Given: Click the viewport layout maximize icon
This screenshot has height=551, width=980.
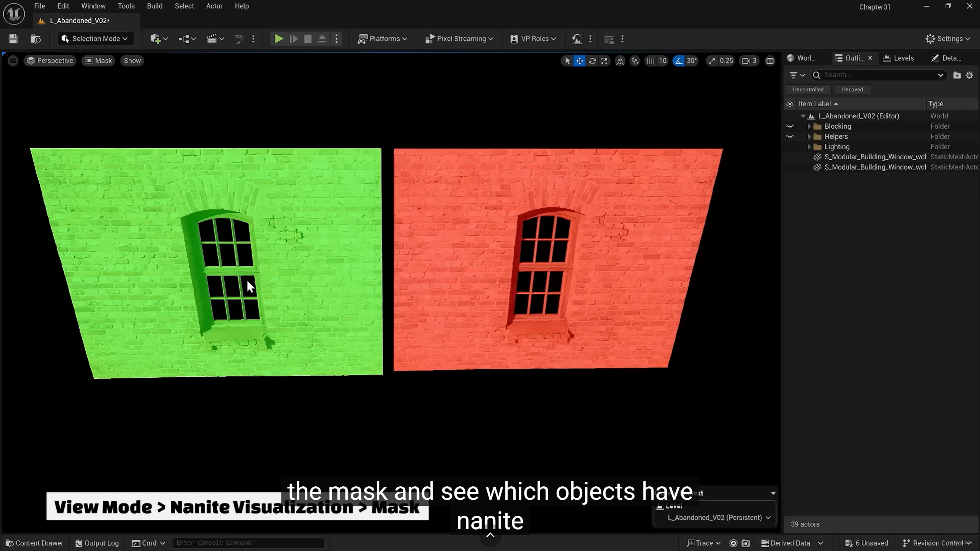Looking at the screenshot, I should [770, 61].
